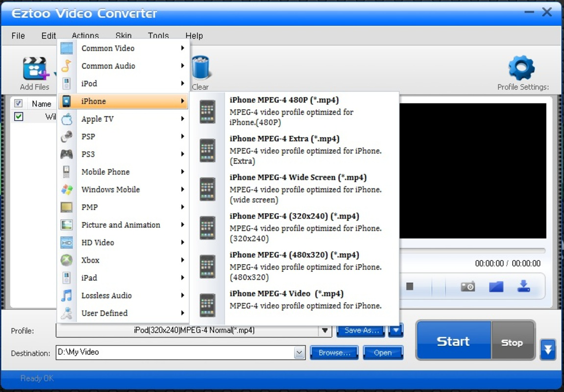The width and height of the screenshot is (564, 392).
Task: Click the Apple TV apple icon
Action: (x=67, y=119)
